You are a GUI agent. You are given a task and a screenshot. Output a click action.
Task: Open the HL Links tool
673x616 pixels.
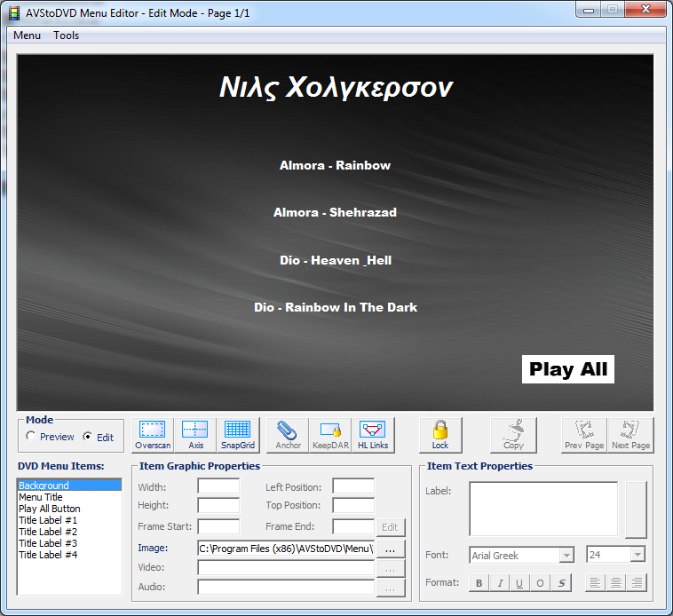[373, 435]
